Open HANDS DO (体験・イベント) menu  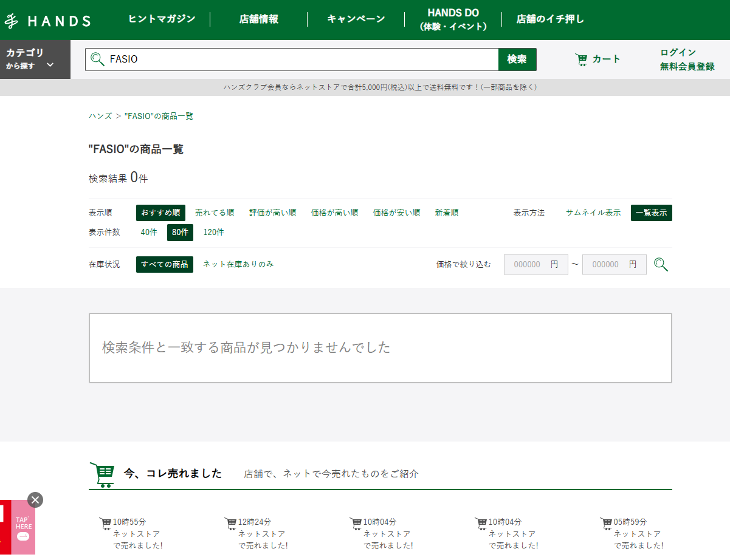point(453,19)
